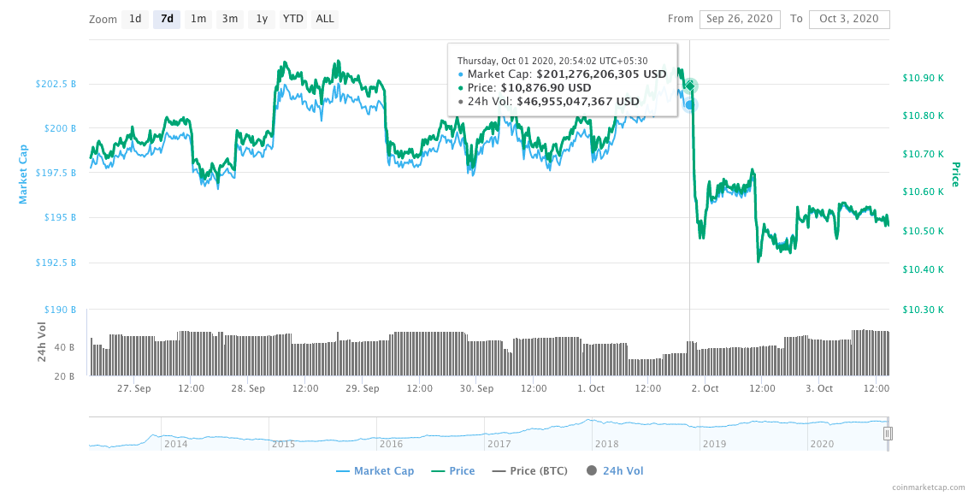Screen dimensions: 980x502
Task: Choose the 3m zoom range
Action: click(230, 19)
